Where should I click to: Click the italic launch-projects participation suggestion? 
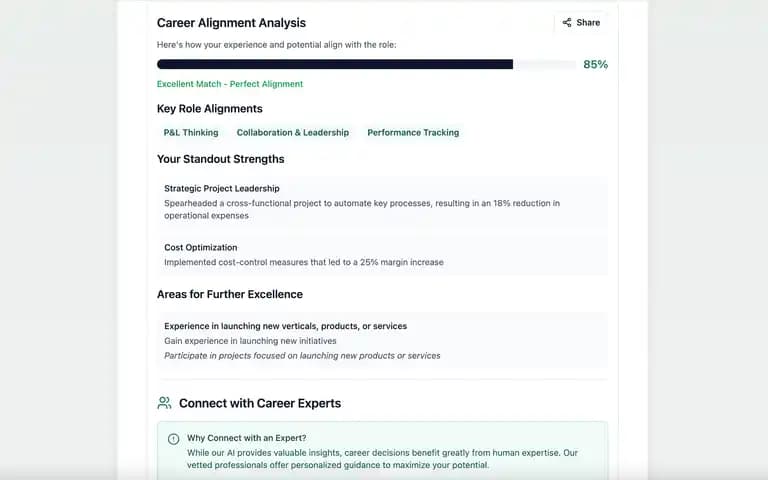pyautogui.click(x=302, y=356)
